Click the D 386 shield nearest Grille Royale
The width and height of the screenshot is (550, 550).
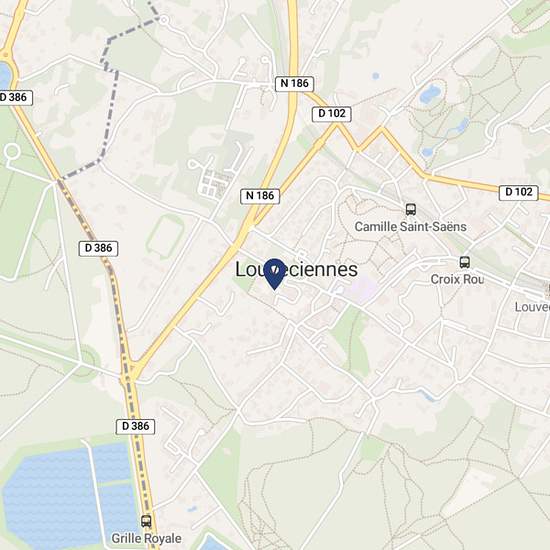(135, 427)
